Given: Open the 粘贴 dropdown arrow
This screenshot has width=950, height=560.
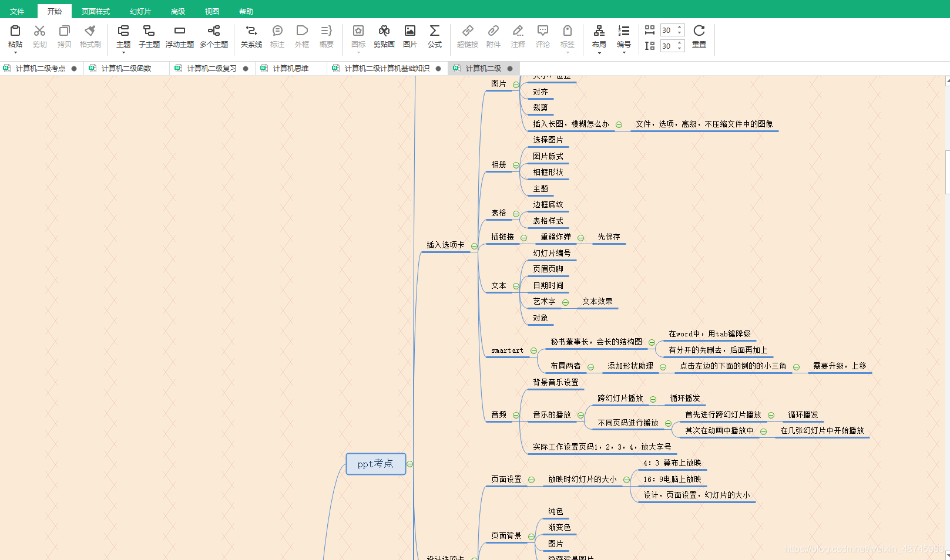Looking at the screenshot, I should coord(15,53).
